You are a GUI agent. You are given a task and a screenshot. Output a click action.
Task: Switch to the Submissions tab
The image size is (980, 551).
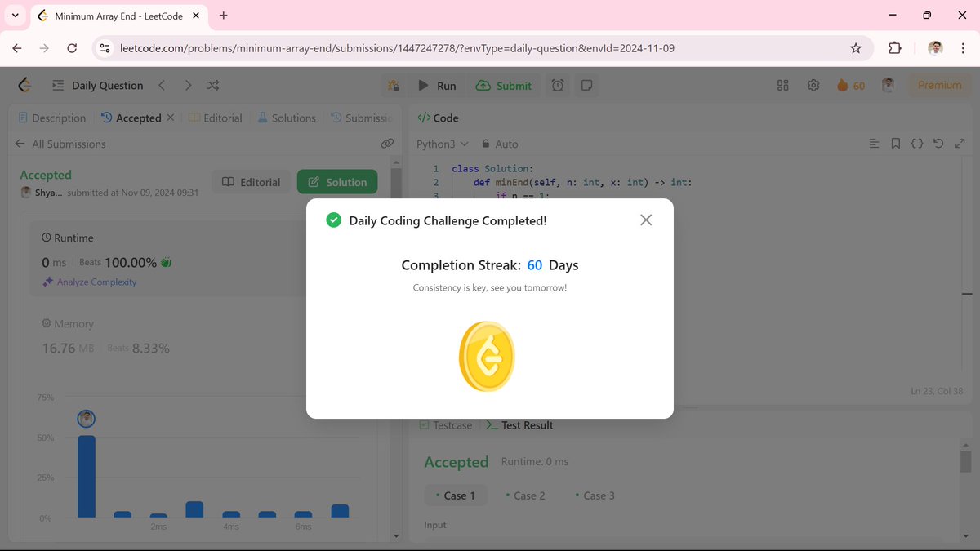(362, 118)
